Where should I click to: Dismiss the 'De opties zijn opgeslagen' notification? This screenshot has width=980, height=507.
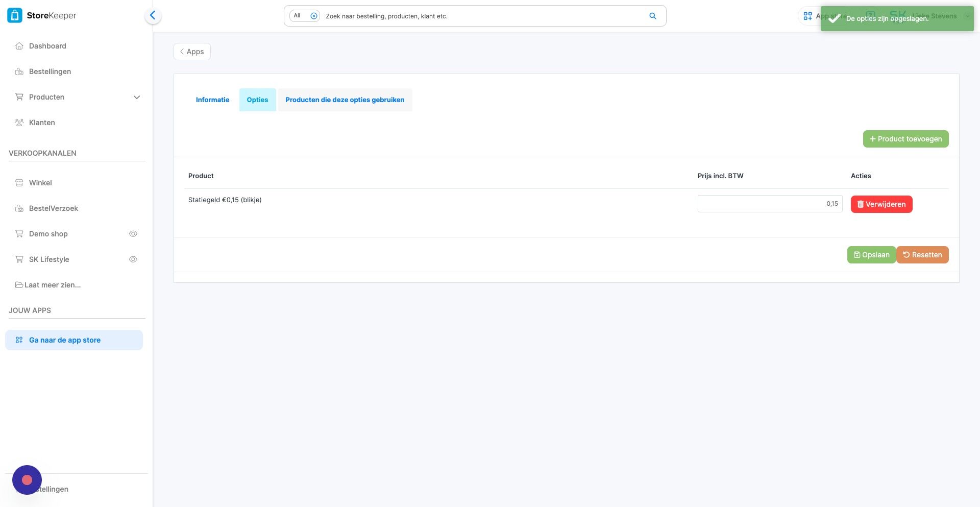(x=897, y=18)
